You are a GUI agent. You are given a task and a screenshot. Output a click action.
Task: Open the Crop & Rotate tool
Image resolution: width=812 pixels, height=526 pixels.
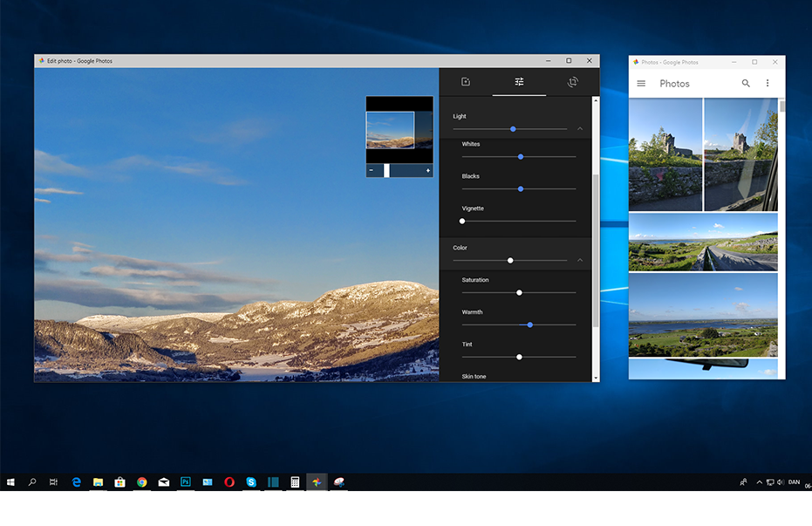(x=573, y=81)
